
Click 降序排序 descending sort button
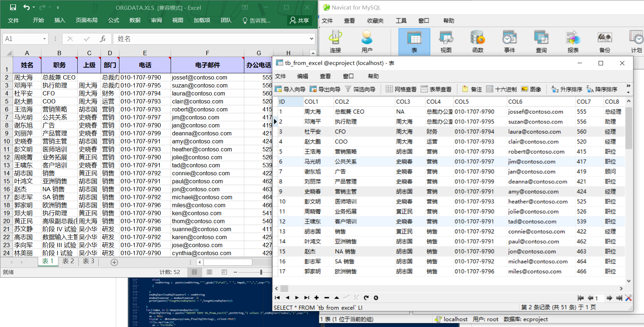[x=602, y=89]
